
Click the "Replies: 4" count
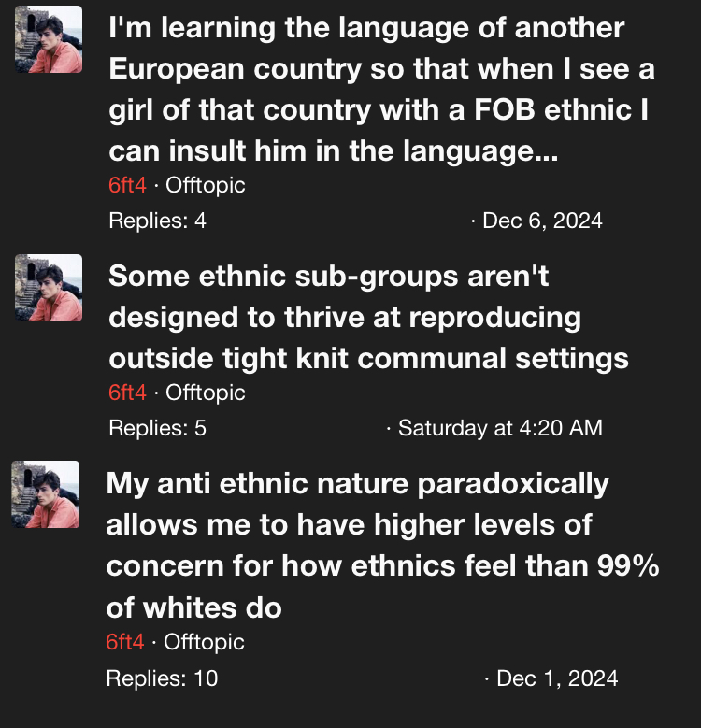[157, 221]
